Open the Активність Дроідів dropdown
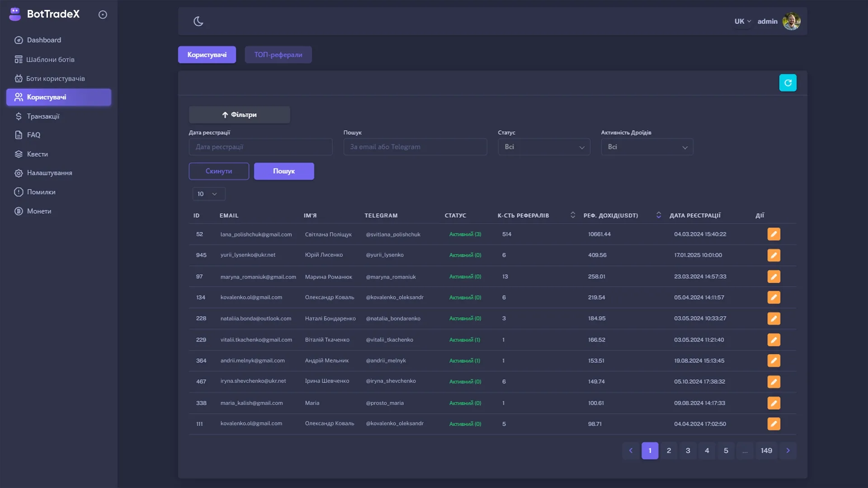 [647, 147]
